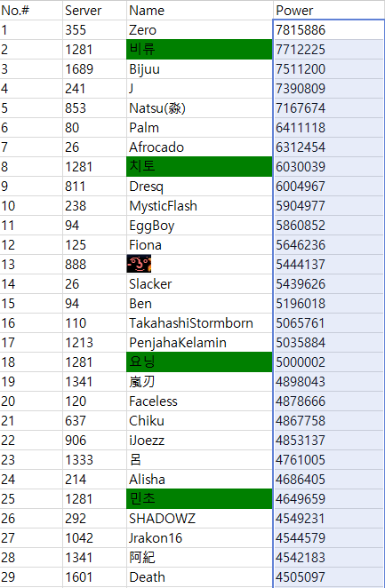Click the power value 4505097 for Death
385x588 pixels.
(328, 576)
